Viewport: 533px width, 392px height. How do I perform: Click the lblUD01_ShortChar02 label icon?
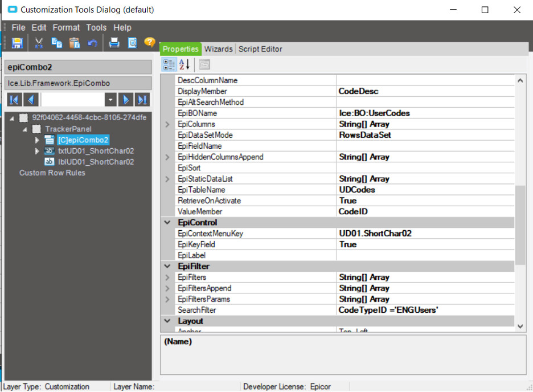click(50, 161)
